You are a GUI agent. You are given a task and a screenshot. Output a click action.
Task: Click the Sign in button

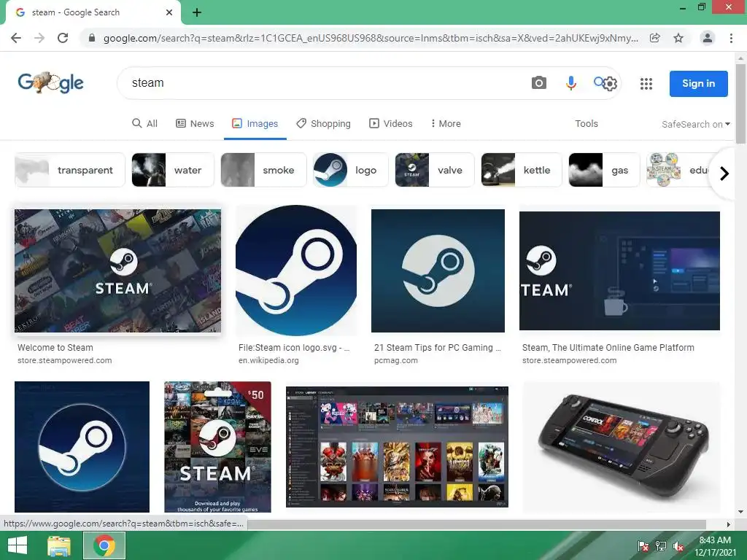pyautogui.click(x=698, y=84)
